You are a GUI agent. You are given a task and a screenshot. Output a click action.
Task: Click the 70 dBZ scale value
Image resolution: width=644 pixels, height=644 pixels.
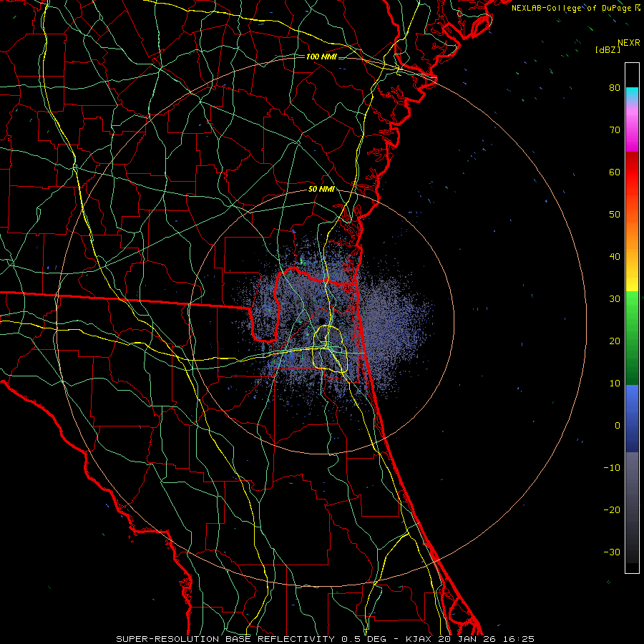click(615, 130)
